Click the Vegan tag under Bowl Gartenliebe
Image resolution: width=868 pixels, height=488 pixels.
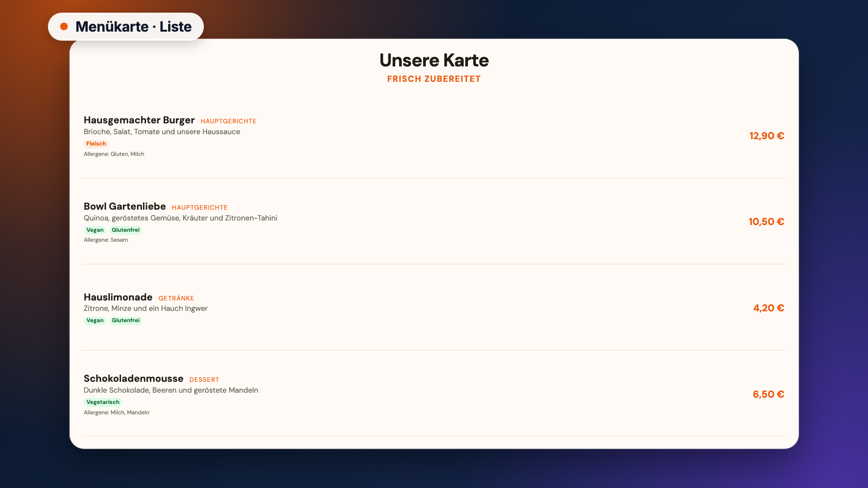pyautogui.click(x=95, y=230)
